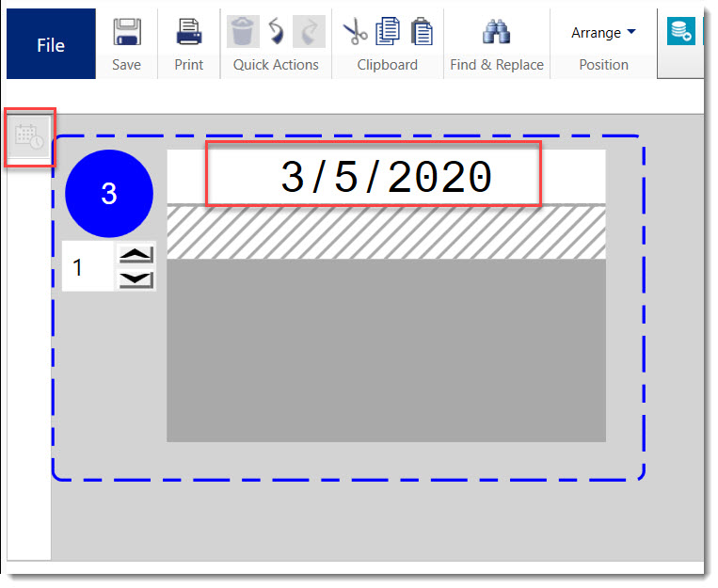The image size is (718, 588).
Task: Click the Undo arrow icon
Action: click(x=276, y=32)
